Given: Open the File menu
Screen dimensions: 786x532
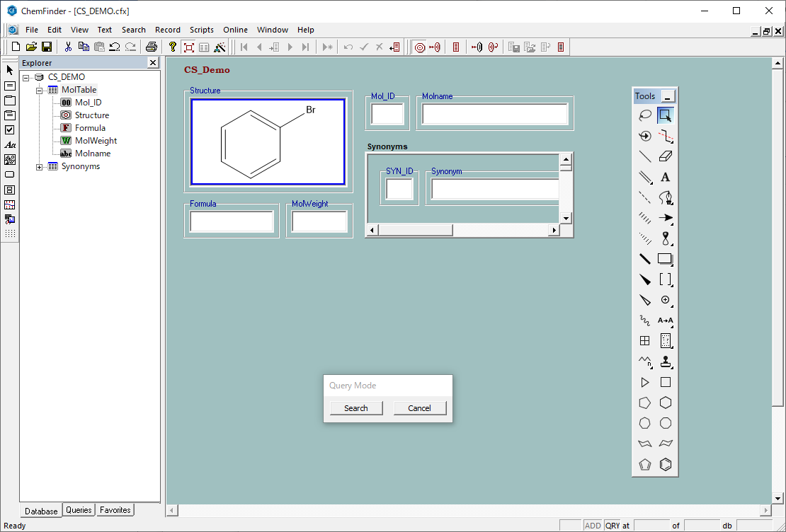Looking at the screenshot, I should [x=32, y=30].
